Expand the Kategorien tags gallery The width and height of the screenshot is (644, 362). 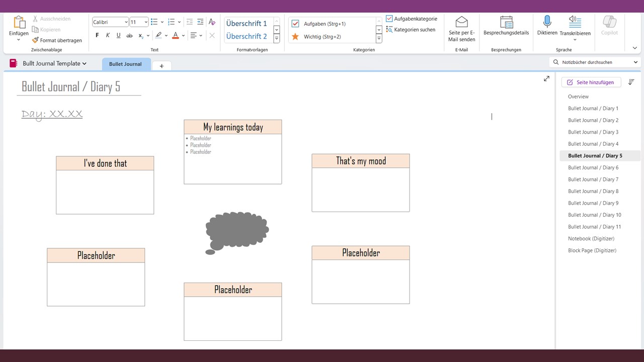pyautogui.click(x=379, y=39)
